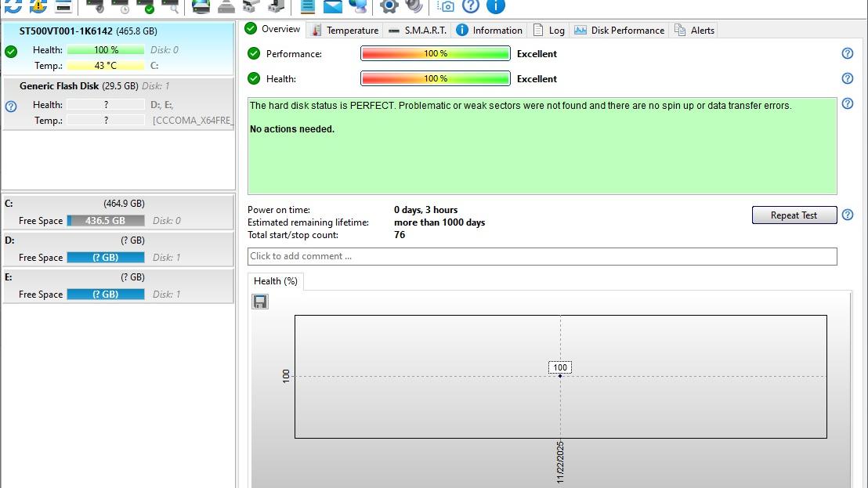Click the comment input field
The image size is (868, 488).
tap(541, 256)
